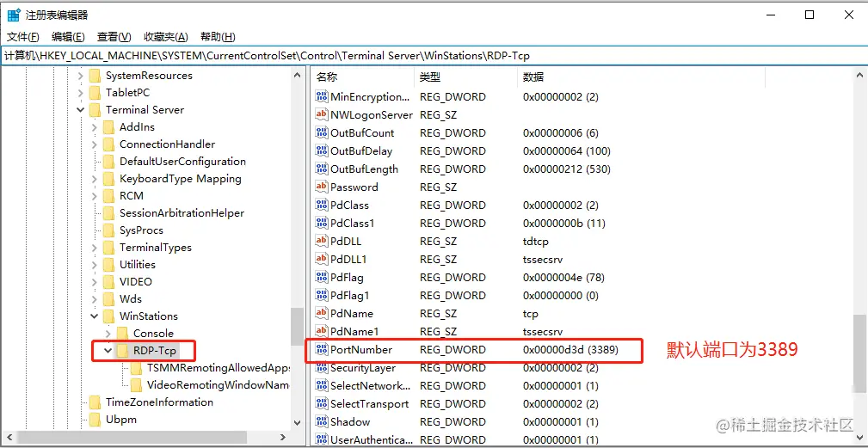Click the PdDLL string value icon
Image resolution: width=868 pixels, height=448 pixels.
pos(322,241)
